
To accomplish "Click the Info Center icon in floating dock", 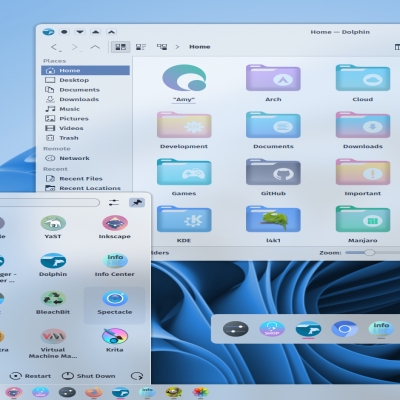I will 381,329.
